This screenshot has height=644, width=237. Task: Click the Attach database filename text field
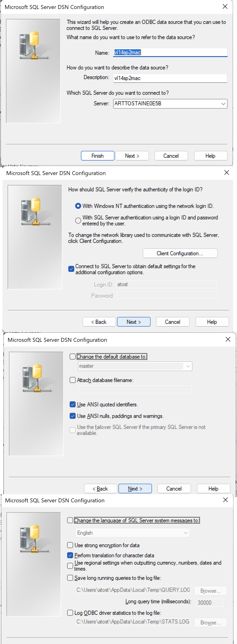(135, 389)
